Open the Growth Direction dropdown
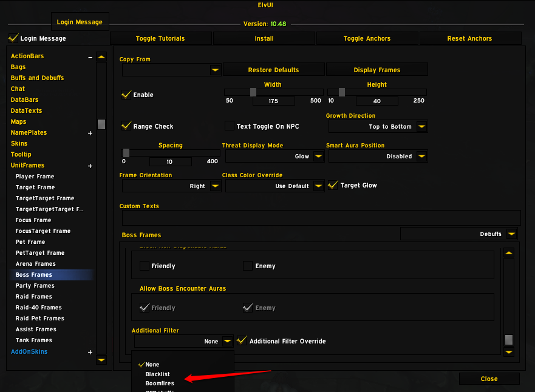Screen dimensions: 535x392 tap(421, 126)
